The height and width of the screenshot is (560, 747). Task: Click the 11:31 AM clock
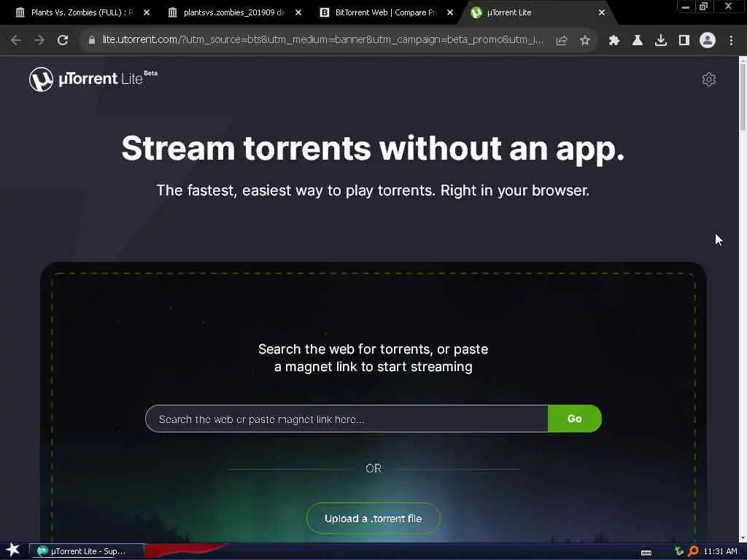(x=720, y=551)
